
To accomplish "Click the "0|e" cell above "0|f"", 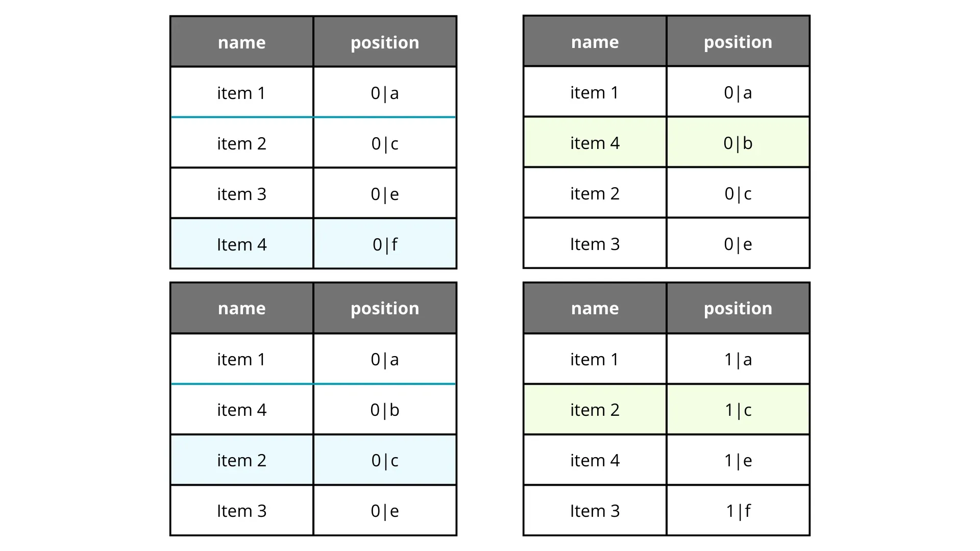I will (x=385, y=194).
